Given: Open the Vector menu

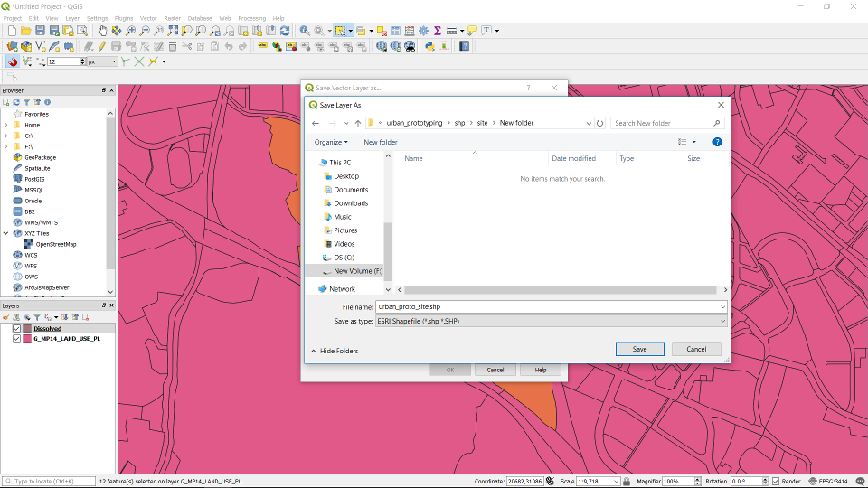Looking at the screenshot, I should click(x=147, y=18).
